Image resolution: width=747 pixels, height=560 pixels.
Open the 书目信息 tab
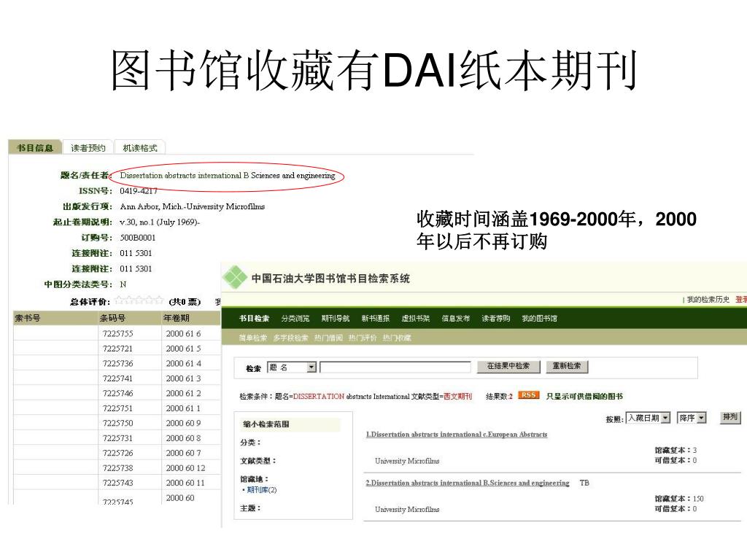tap(35, 147)
